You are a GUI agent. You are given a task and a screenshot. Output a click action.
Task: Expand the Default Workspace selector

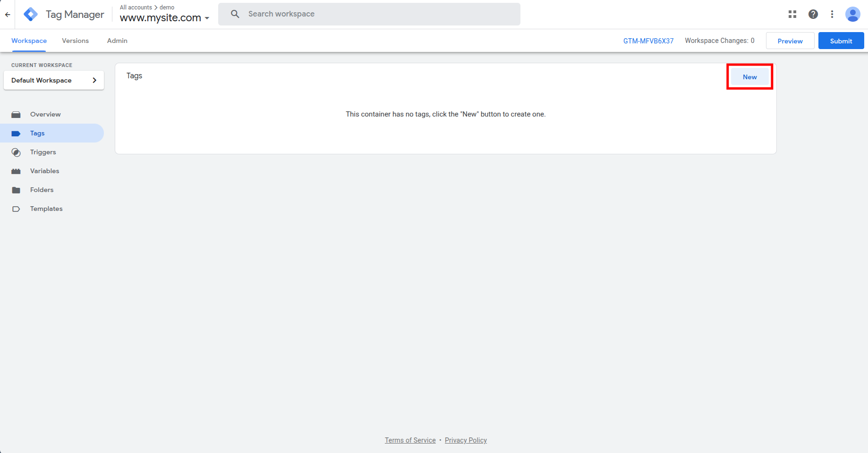click(54, 80)
